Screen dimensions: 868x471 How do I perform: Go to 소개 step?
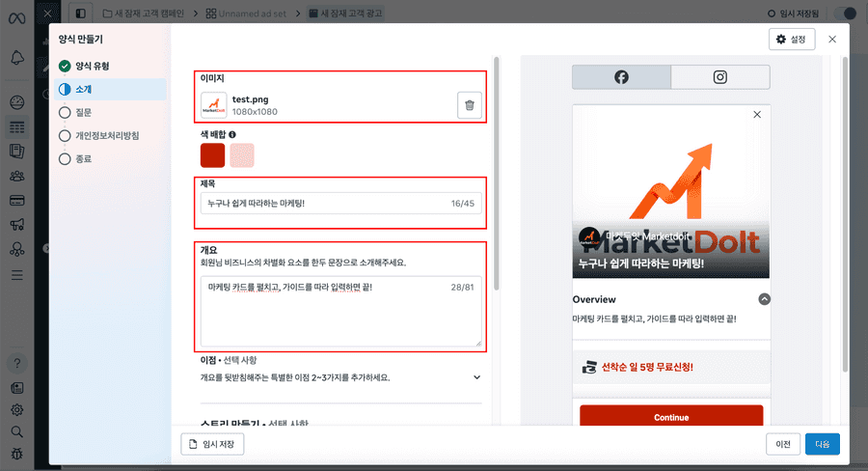[x=110, y=89]
